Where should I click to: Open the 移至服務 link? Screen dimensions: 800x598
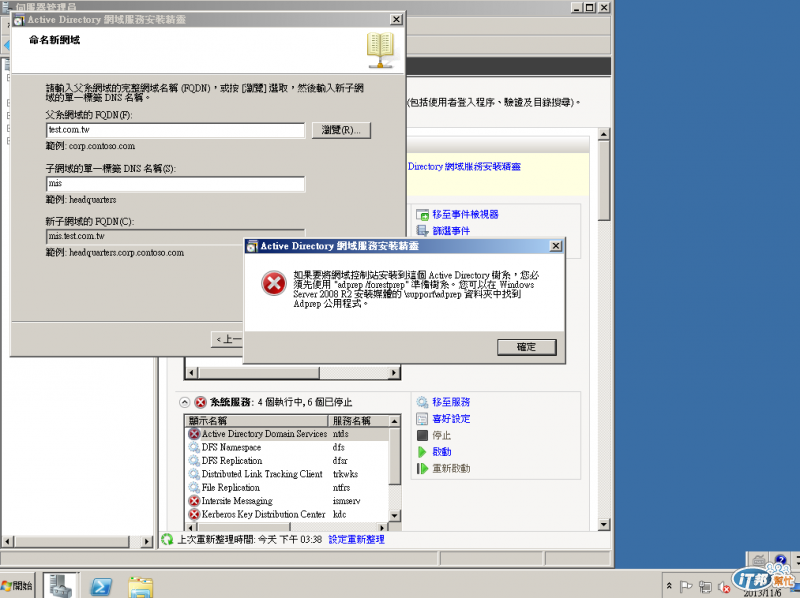[451, 402]
